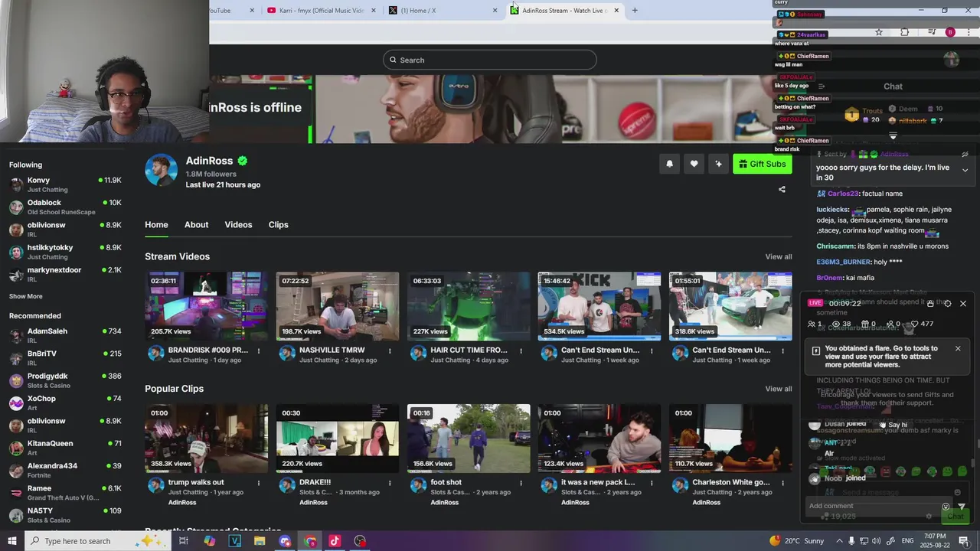Play the foot shot clip thumbnail
The width and height of the screenshot is (980, 551).
point(469,439)
